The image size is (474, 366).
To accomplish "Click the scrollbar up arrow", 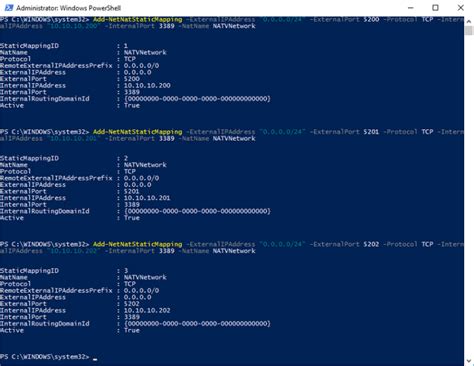I will pos(469,21).
